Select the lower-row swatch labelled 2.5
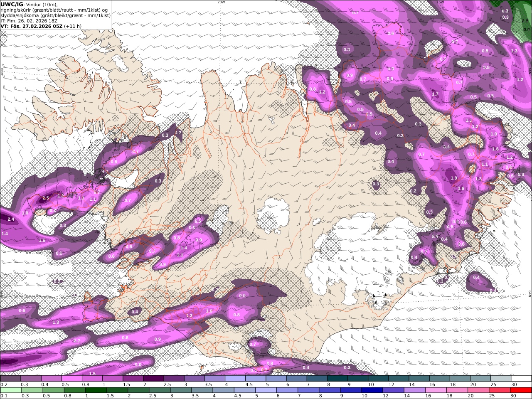The height and width of the screenshot is (399, 532). point(160,390)
